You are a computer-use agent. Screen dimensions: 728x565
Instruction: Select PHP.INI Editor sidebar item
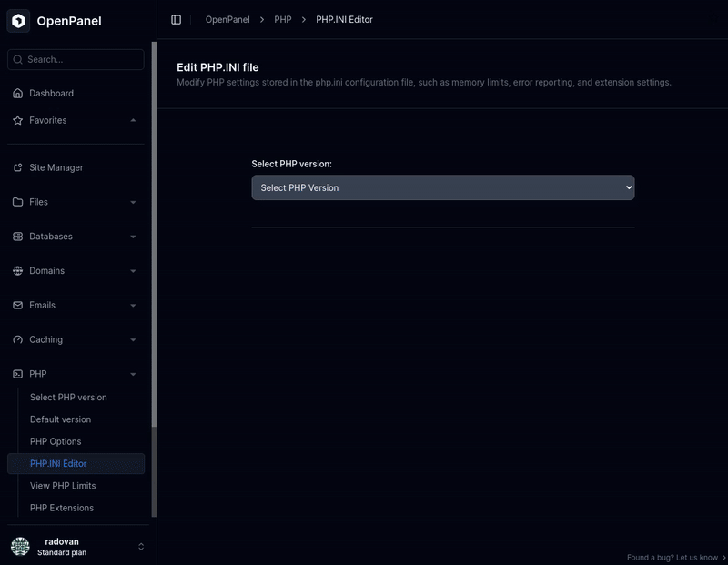coord(76,463)
